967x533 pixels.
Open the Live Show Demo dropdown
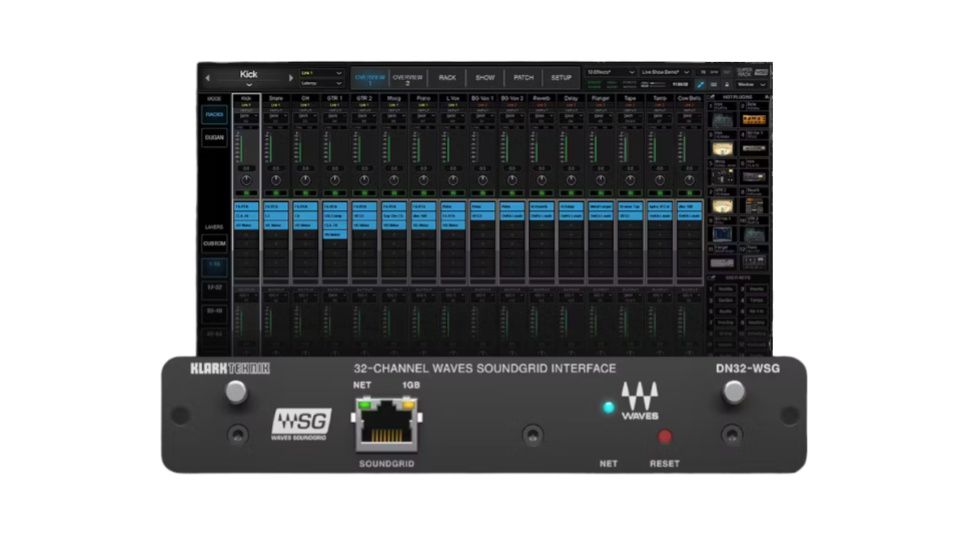[x=665, y=72]
